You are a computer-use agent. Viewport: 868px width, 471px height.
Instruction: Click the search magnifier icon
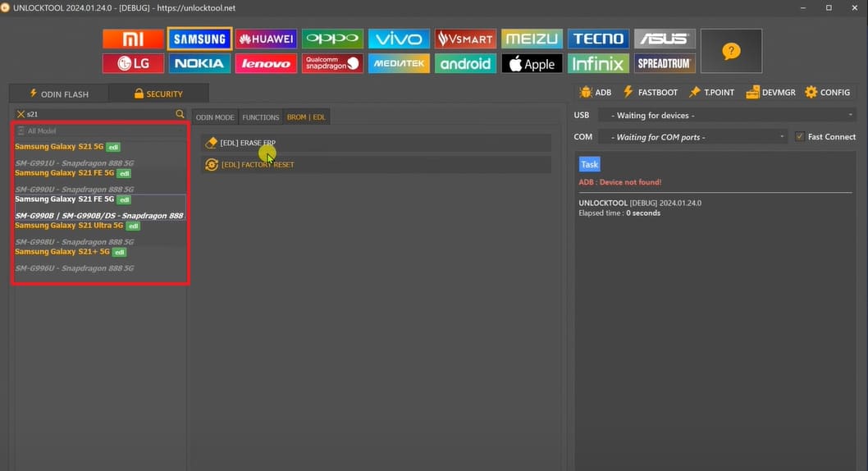(x=180, y=113)
